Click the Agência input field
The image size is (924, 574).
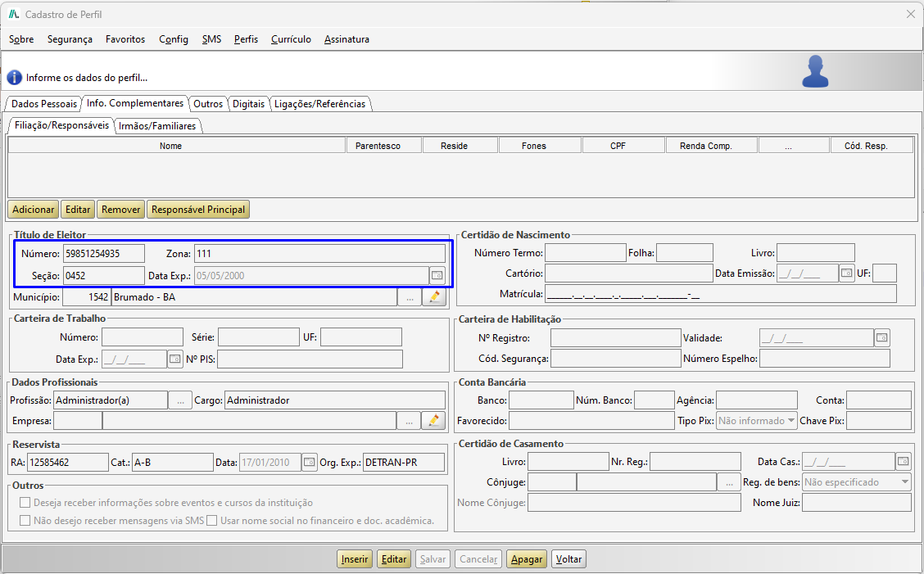coord(756,400)
